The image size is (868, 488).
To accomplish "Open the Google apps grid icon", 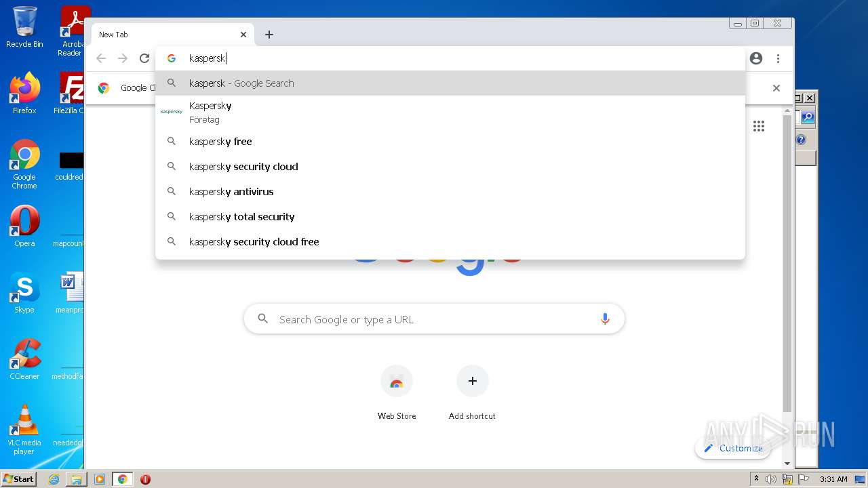I will [759, 126].
